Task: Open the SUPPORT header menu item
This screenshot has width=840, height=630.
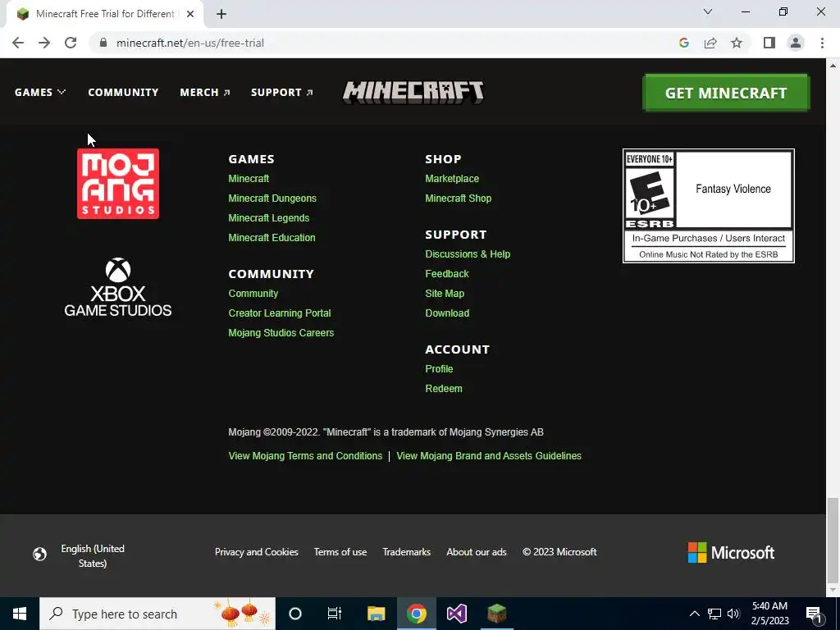Action: (282, 92)
